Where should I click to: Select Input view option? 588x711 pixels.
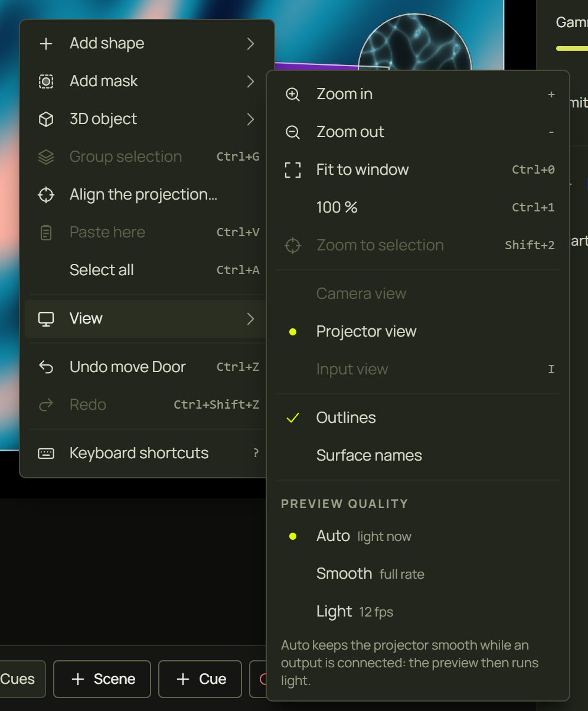coord(418,370)
